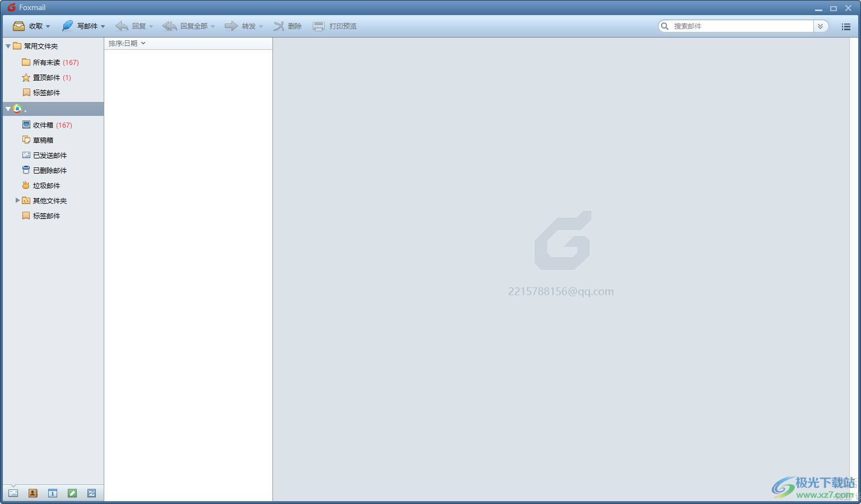The height and width of the screenshot is (504, 861).
Task: Open the 转发 dropdown arrow
Action: tap(261, 26)
